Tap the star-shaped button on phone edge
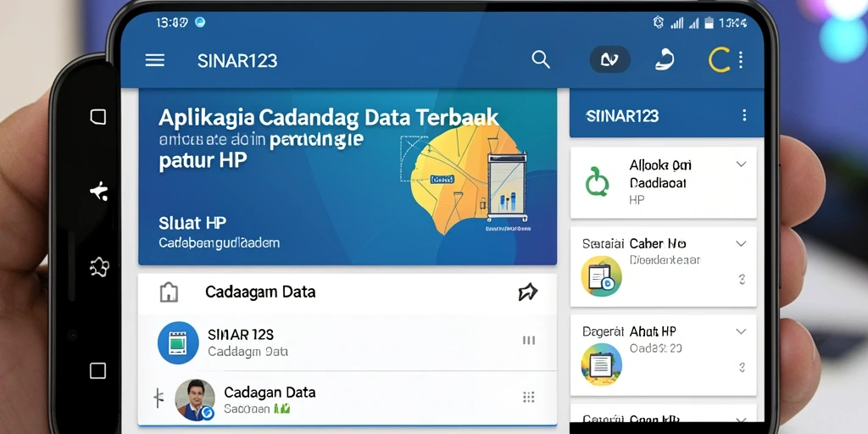868x434 pixels. [98, 192]
